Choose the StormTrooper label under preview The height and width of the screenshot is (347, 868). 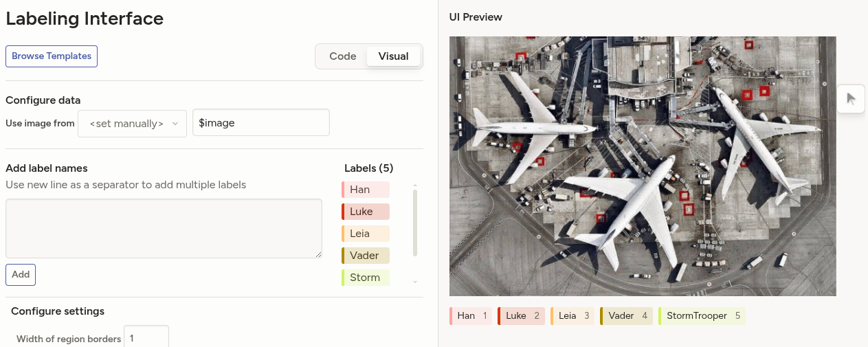[702, 316]
